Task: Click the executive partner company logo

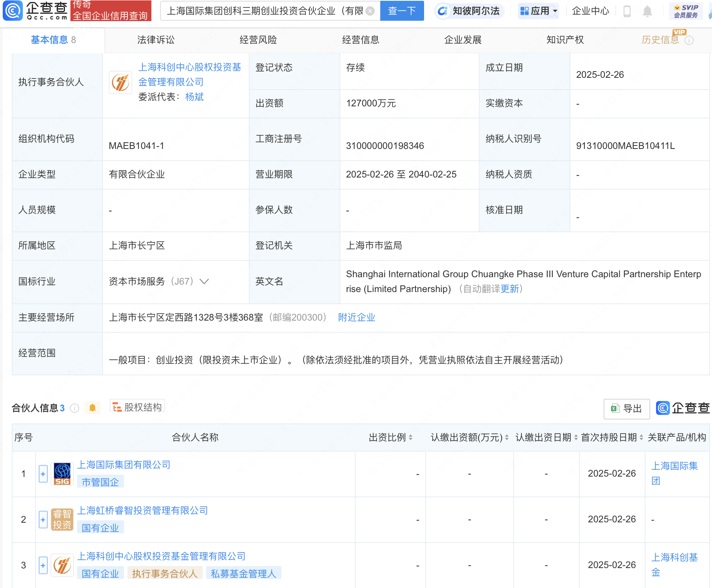Action: click(x=120, y=82)
